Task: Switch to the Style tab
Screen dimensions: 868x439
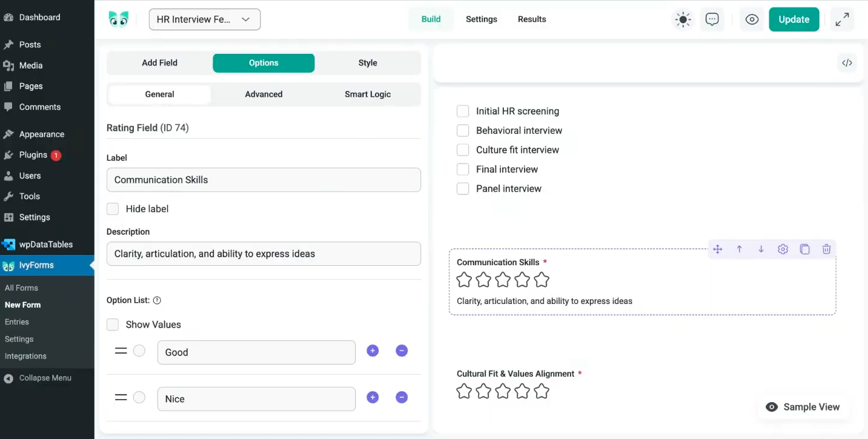Action: (368, 63)
